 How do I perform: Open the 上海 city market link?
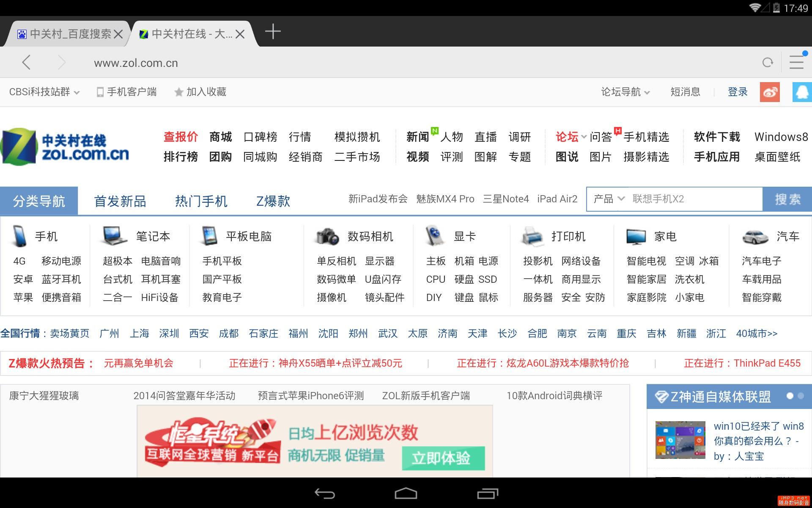point(139,334)
